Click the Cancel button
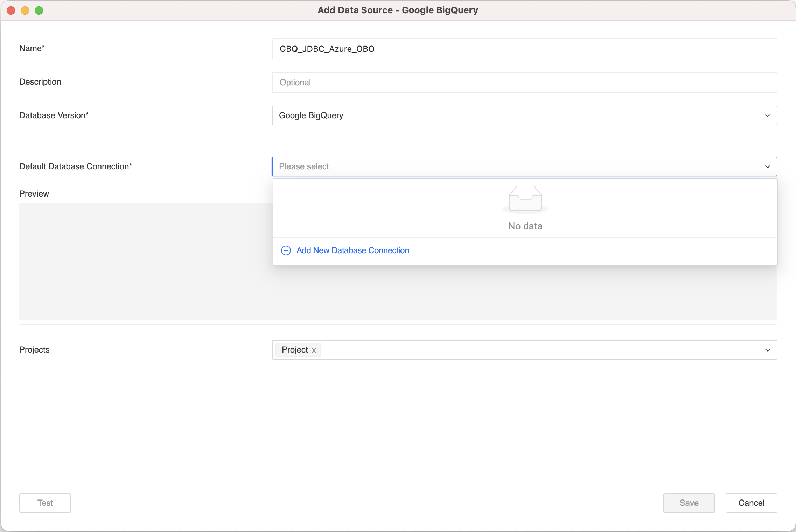796x532 pixels. tap(751, 503)
